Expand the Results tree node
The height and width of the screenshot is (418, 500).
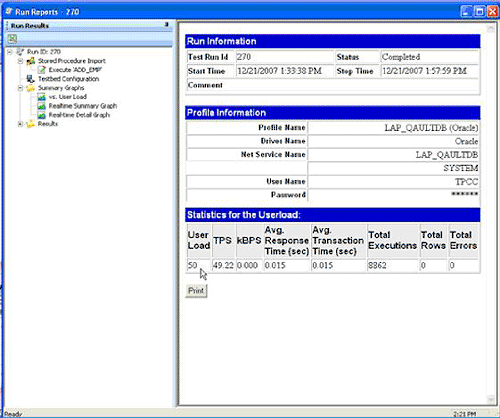(x=20, y=124)
